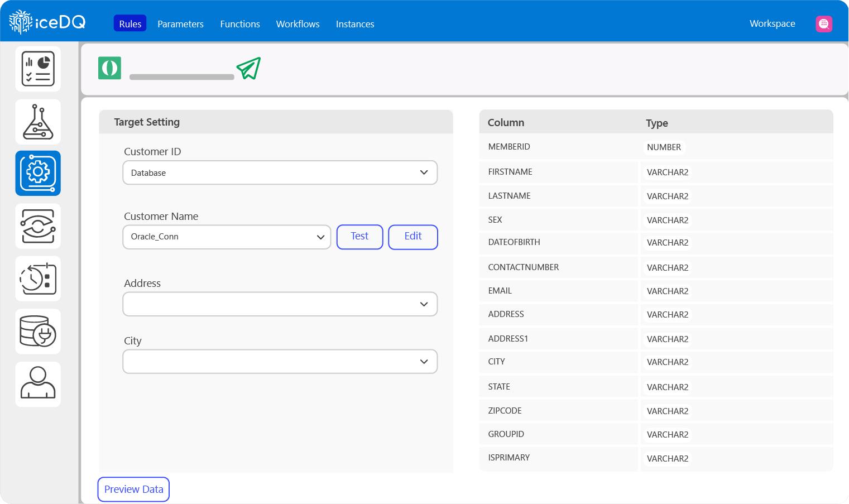Open the user profile sidebar icon

click(38, 383)
